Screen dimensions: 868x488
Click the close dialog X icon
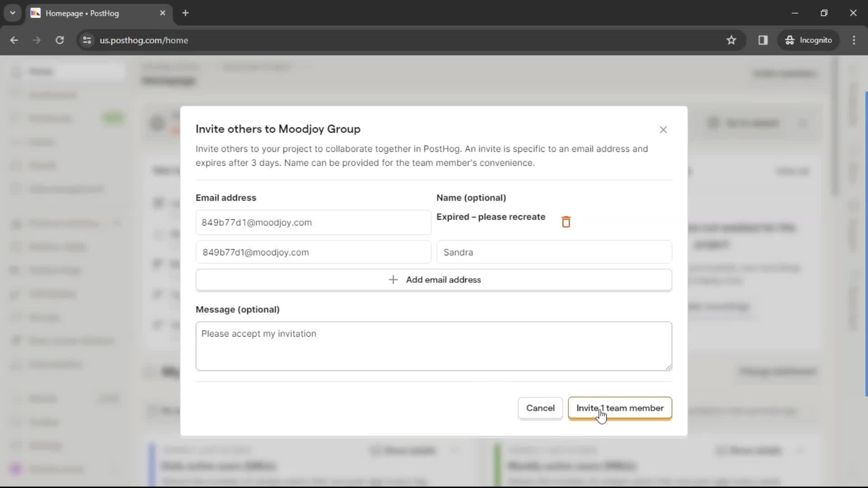pyautogui.click(x=664, y=129)
